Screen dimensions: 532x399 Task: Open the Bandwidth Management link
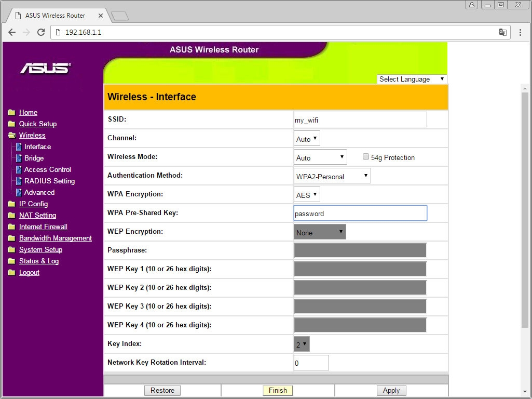[x=56, y=238]
